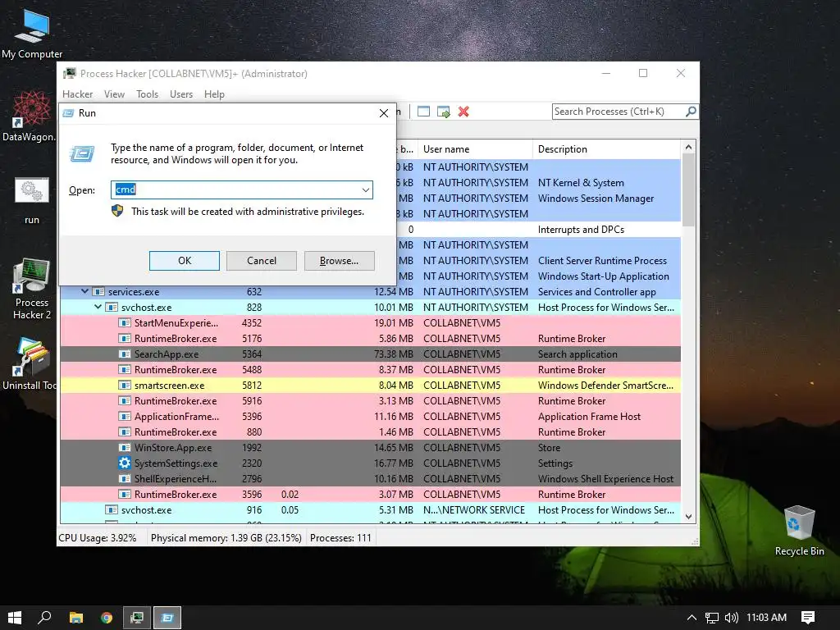
Task: Click the Processes: 111 status entry
Action: click(340, 538)
